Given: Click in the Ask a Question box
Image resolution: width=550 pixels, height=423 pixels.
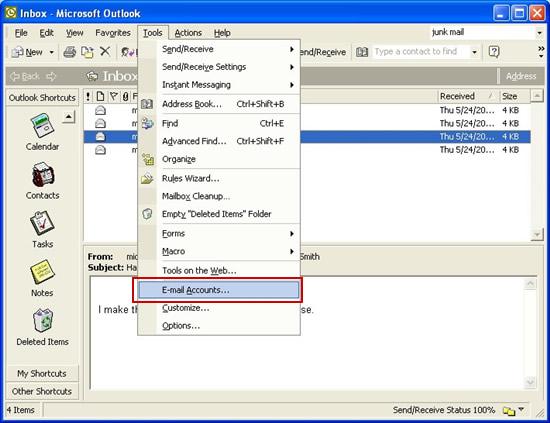Looking at the screenshot, I should [482, 33].
